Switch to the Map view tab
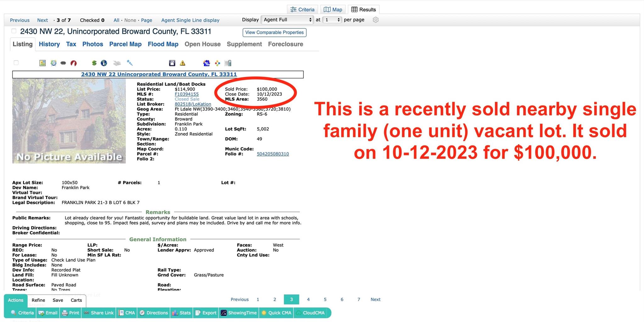 [333, 9]
